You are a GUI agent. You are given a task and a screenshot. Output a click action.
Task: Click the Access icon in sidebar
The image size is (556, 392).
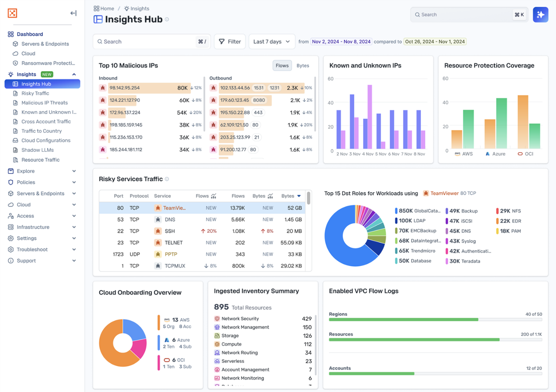point(11,216)
